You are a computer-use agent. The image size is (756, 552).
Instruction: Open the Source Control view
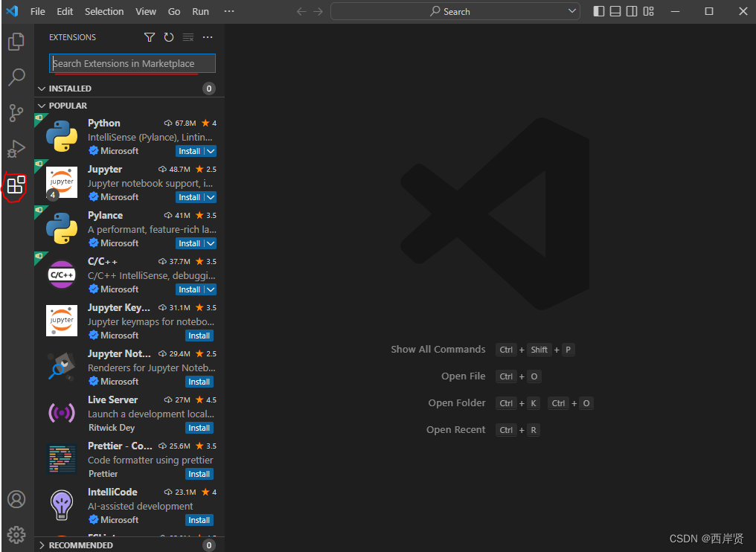16,113
